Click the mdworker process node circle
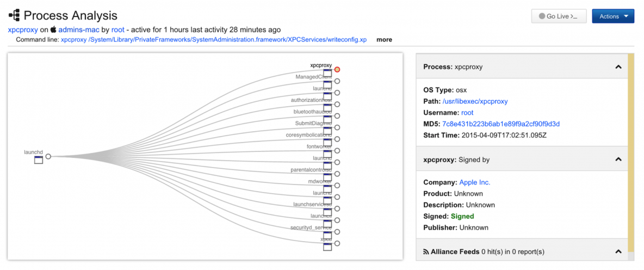 point(337,186)
